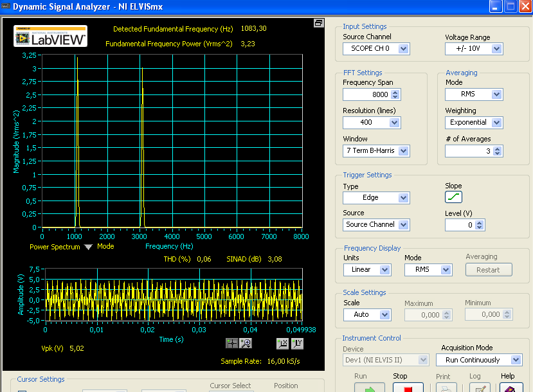The height and width of the screenshot is (392, 533).
Task: Open the Power Spectrum Mode selector arrow
Action: point(88,247)
